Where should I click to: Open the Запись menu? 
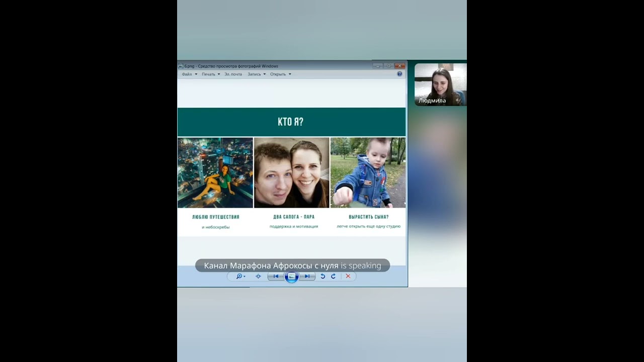click(x=257, y=74)
